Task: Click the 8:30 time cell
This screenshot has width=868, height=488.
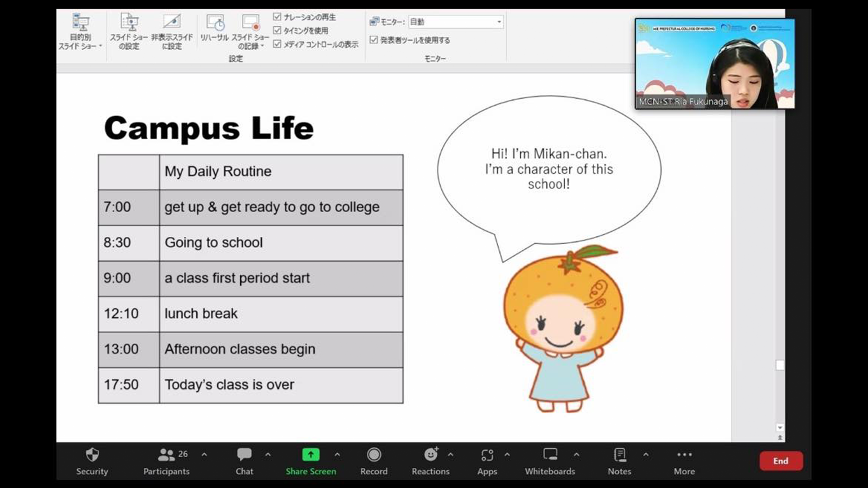Action: [x=129, y=243]
